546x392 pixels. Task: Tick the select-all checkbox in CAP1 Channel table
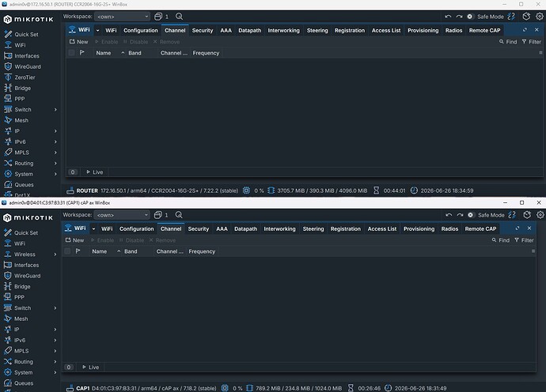pyautogui.click(x=67, y=251)
